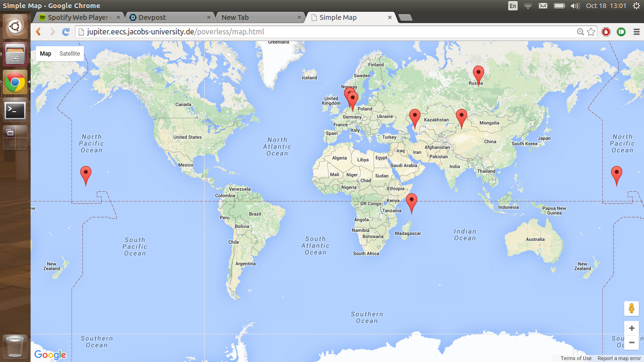Zoom in the map with plus button
This screenshot has height=362, width=644.
pyautogui.click(x=631, y=328)
